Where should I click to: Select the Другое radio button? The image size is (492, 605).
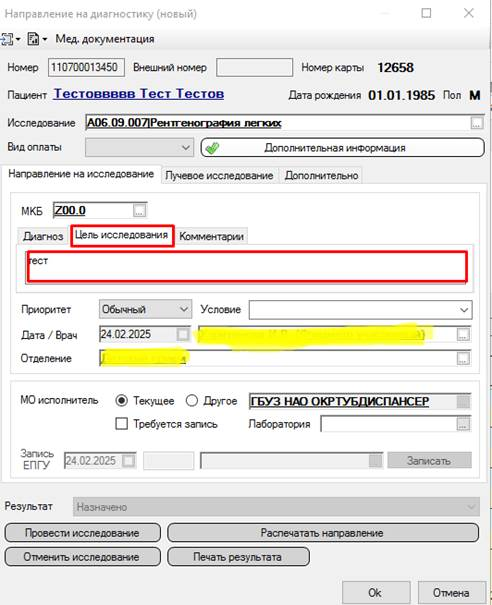click(x=192, y=401)
